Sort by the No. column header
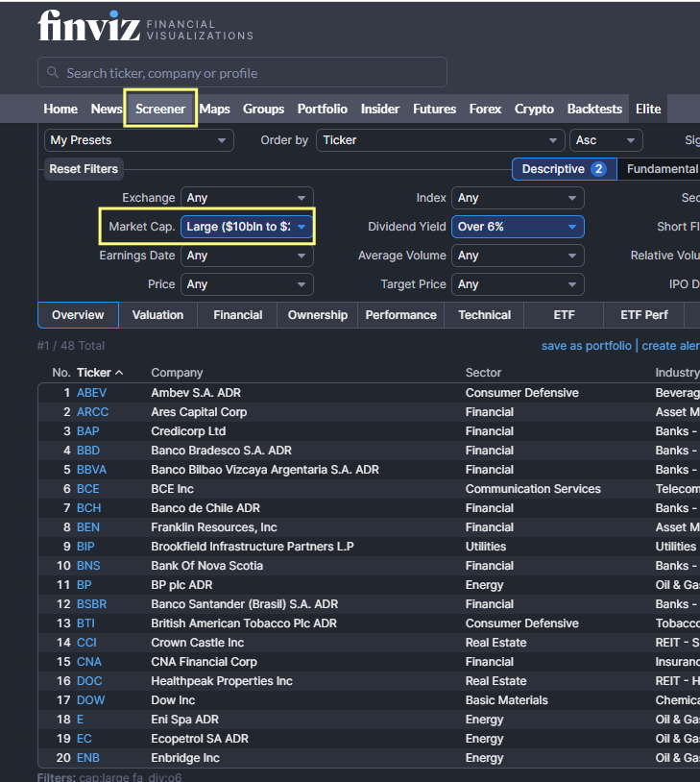The width and height of the screenshot is (700, 782). pos(61,373)
